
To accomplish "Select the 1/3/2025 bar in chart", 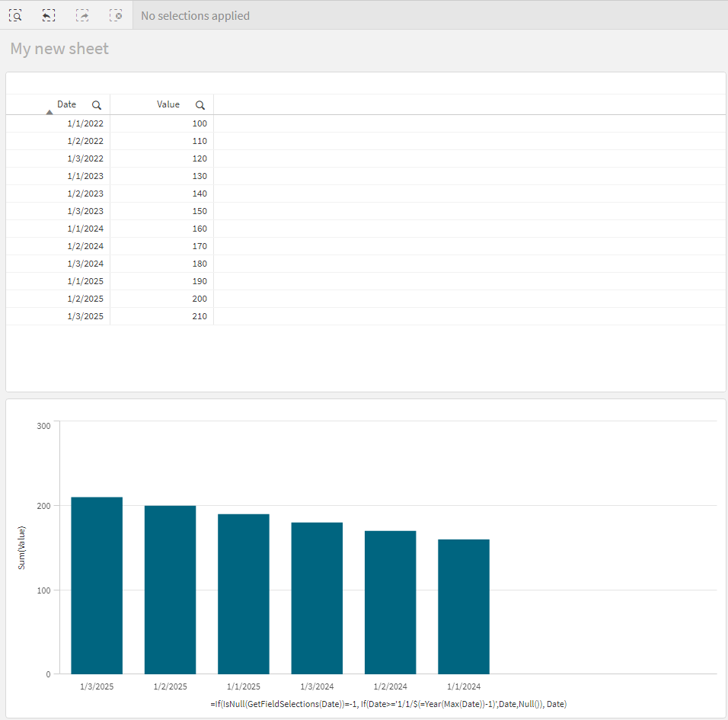I will (97, 585).
